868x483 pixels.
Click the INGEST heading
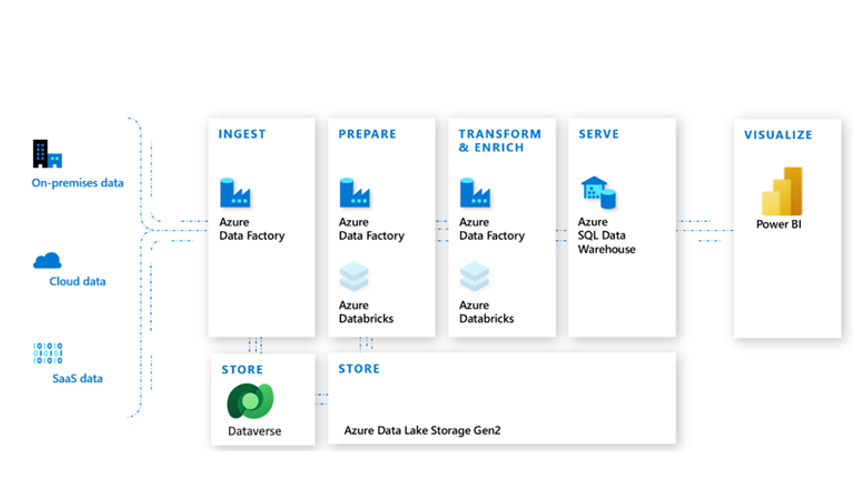(x=242, y=134)
